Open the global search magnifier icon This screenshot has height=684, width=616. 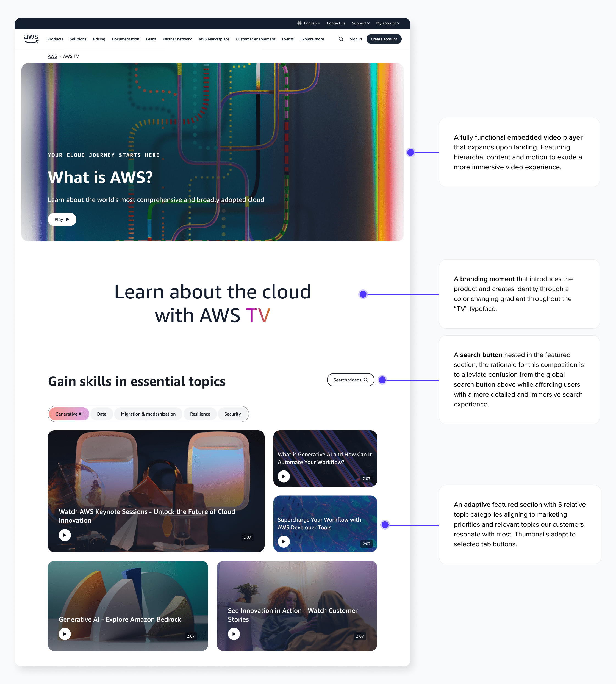point(341,39)
